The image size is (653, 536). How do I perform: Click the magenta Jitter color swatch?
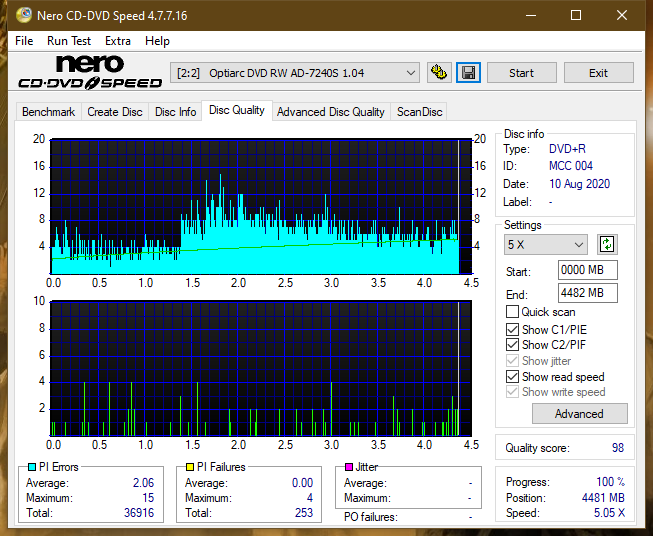click(x=349, y=467)
